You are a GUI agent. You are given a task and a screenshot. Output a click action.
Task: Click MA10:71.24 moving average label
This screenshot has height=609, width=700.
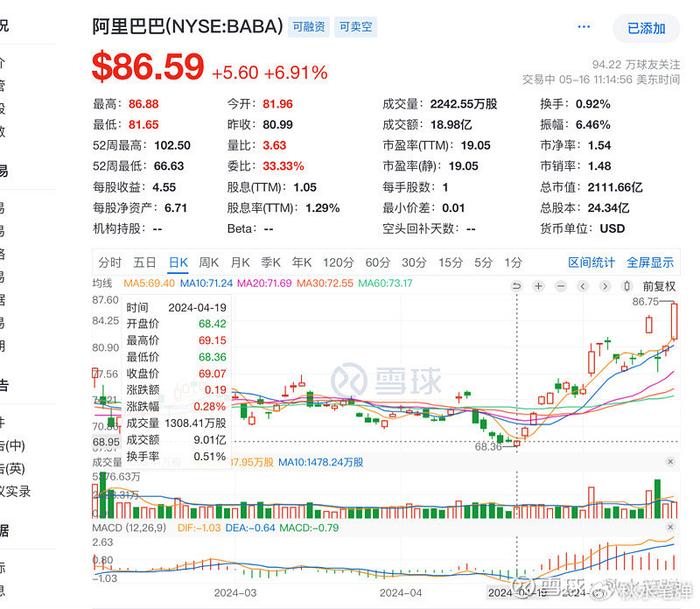click(x=206, y=283)
